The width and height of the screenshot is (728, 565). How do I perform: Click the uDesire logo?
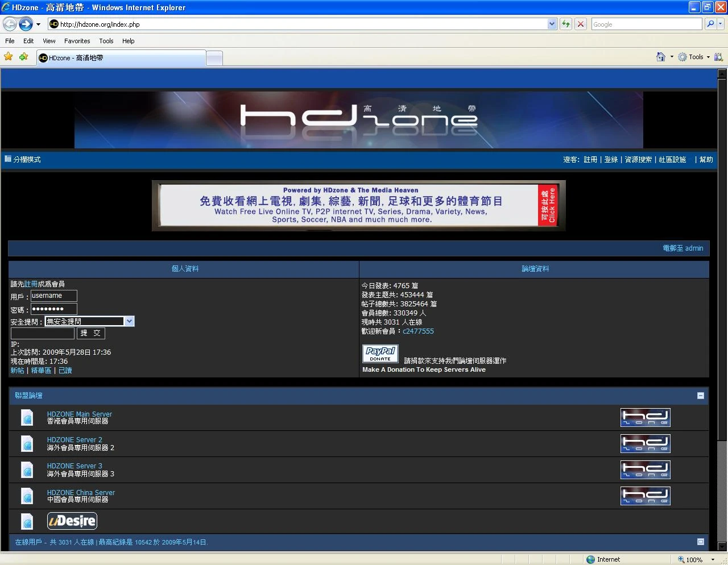[72, 521]
